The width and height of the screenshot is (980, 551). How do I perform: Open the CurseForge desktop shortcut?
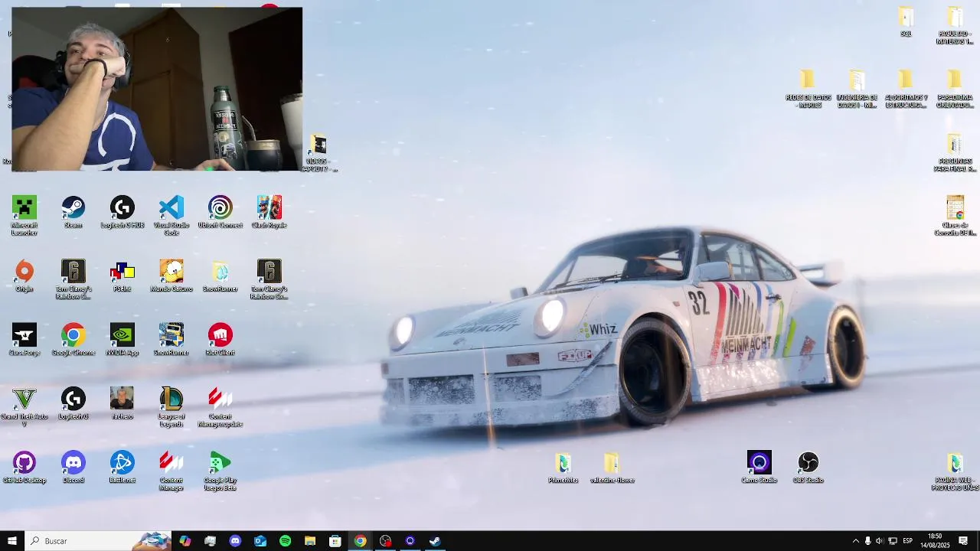coord(24,339)
